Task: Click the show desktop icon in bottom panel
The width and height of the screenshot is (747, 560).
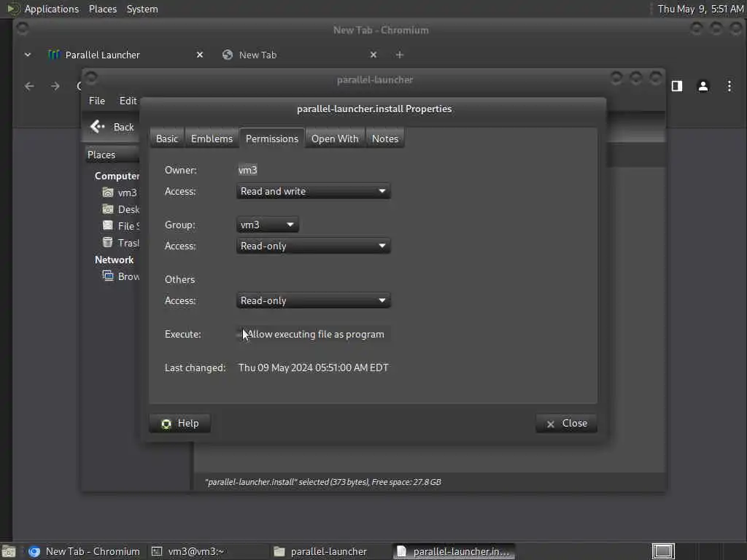Action: click(x=9, y=551)
